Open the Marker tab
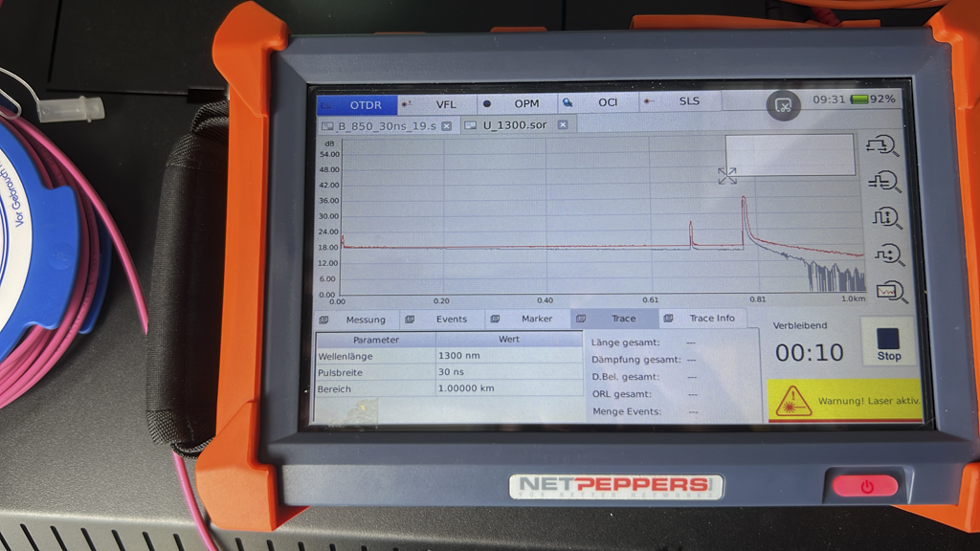 (527, 319)
